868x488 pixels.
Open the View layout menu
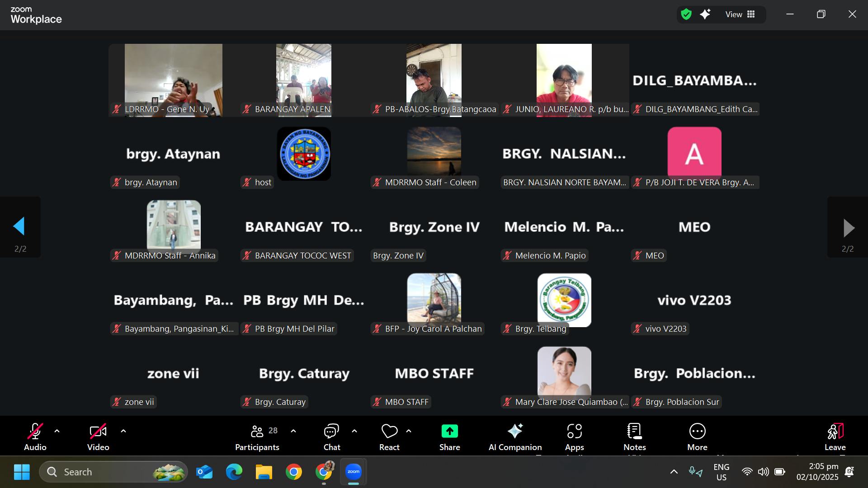pyautogui.click(x=740, y=14)
